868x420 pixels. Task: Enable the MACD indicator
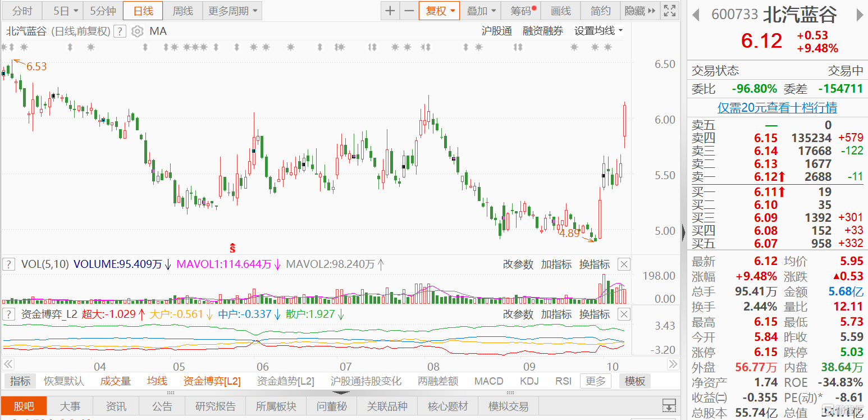point(489,381)
